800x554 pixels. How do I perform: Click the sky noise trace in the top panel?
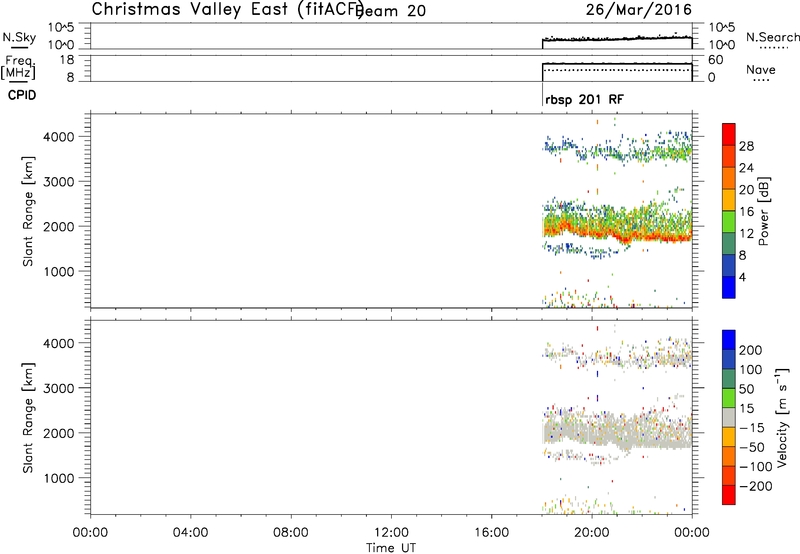pyautogui.click(x=617, y=38)
